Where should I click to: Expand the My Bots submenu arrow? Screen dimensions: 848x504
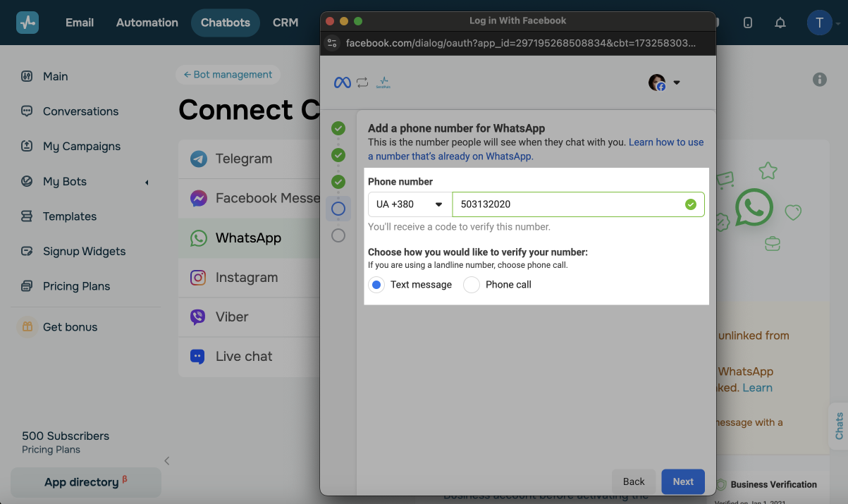click(x=147, y=183)
